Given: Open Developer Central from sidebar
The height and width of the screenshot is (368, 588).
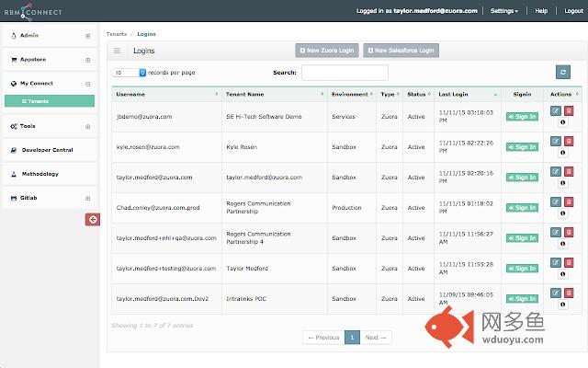Looking at the screenshot, I should click(x=47, y=150).
